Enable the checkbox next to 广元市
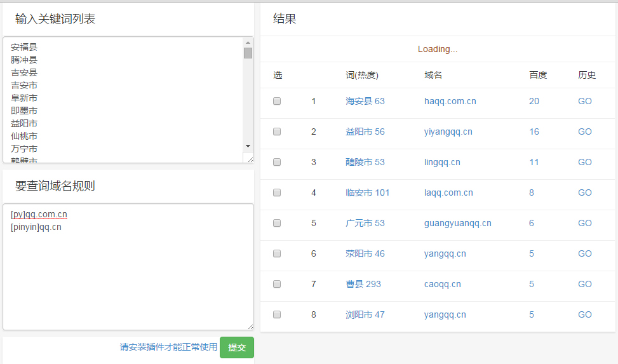 pyautogui.click(x=277, y=223)
